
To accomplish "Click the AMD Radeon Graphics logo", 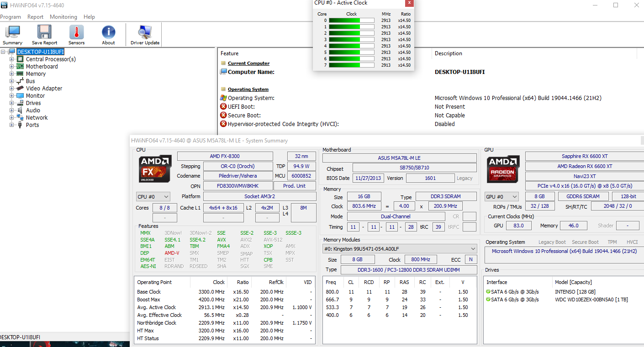I will click(503, 169).
